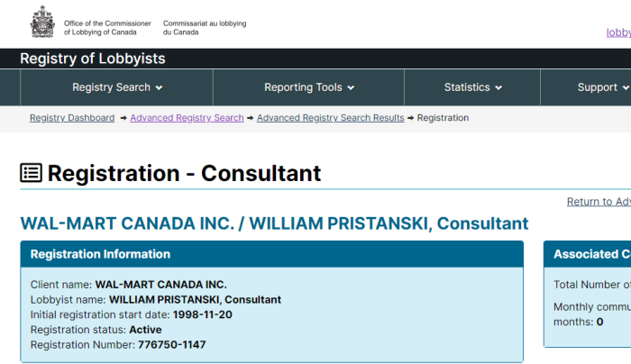This screenshot has width=631, height=364.
Task: Click the Registration Information panel header
Action: pyautogui.click(x=272, y=254)
